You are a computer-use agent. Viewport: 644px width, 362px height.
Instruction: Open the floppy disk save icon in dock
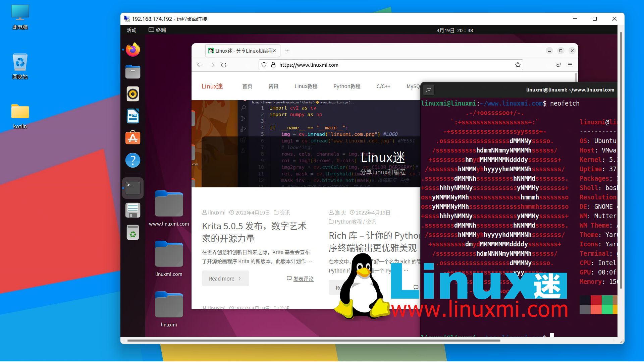click(x=133, y=210)
